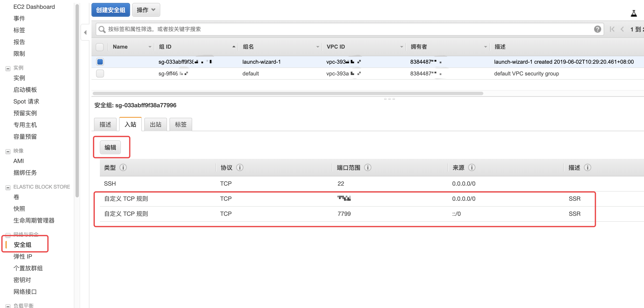Click the panel resize dots handle
This screenshot has width=644, height=308.
click(x=389, y=99)
